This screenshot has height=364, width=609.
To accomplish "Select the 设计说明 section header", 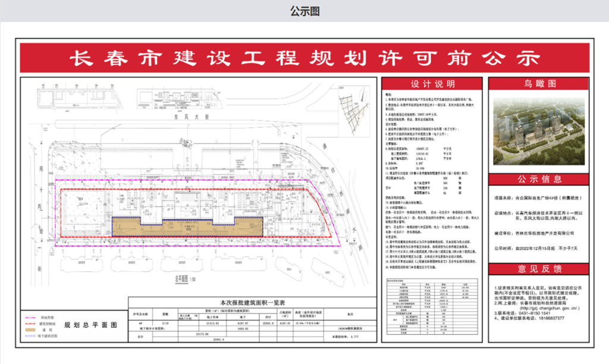I will tap(432, 84).
